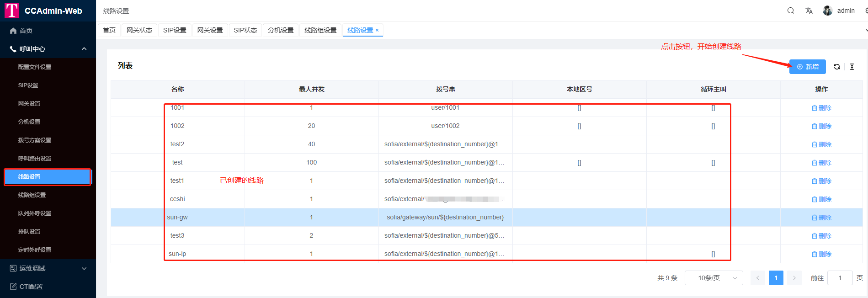Click the page jump input field
Screen dimensions: 868x298
tap(840, 278)
